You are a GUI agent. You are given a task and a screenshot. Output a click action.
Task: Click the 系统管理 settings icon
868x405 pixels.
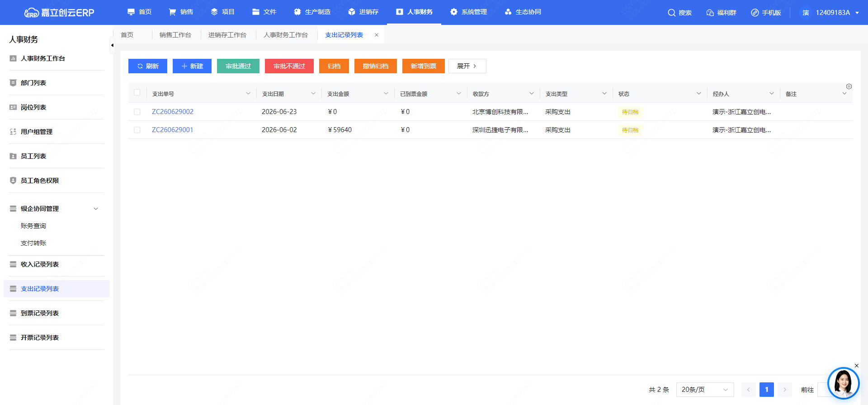click(454, 12)
